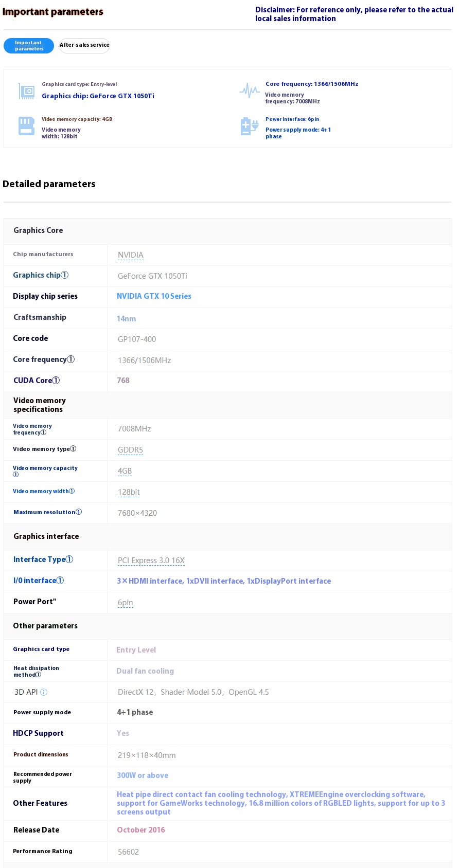The image size is (459, 868).
Task: Click the info circle next to Video memory type
Action: (73, 449)
